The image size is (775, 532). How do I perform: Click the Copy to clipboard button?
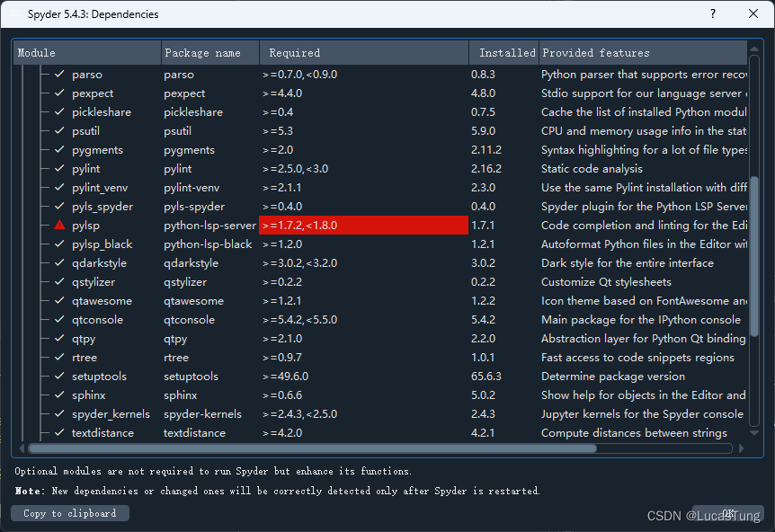tap(69, 512)
